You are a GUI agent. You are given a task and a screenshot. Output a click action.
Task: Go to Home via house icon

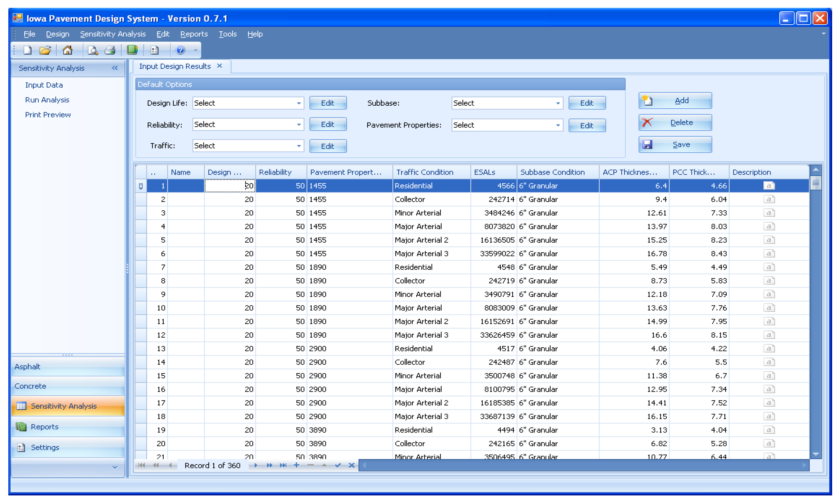(x=67, y=50)
